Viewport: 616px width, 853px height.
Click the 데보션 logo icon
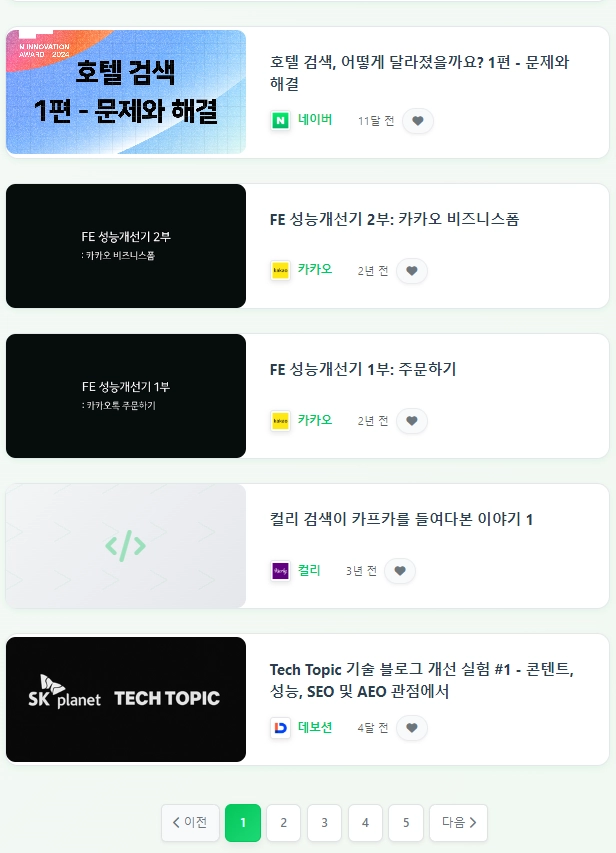pyautogui.click(x=280, y=727)
